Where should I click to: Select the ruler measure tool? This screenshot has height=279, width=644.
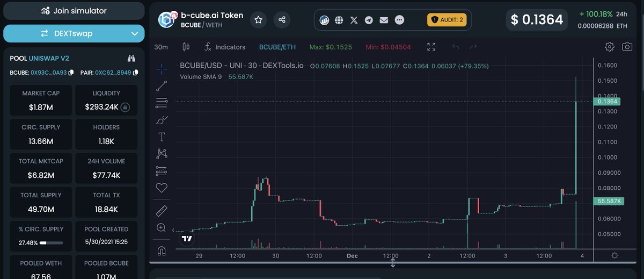[x=162, y=210]
